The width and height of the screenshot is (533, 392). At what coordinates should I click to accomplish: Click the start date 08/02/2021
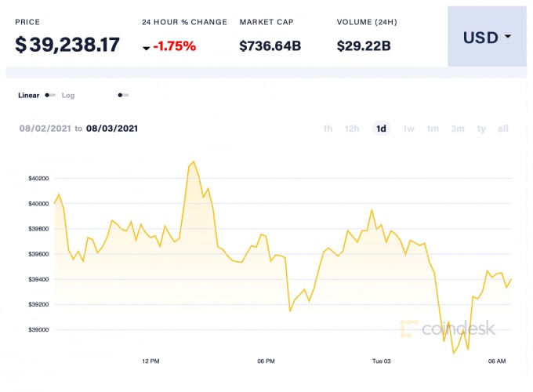click(45, 129)
